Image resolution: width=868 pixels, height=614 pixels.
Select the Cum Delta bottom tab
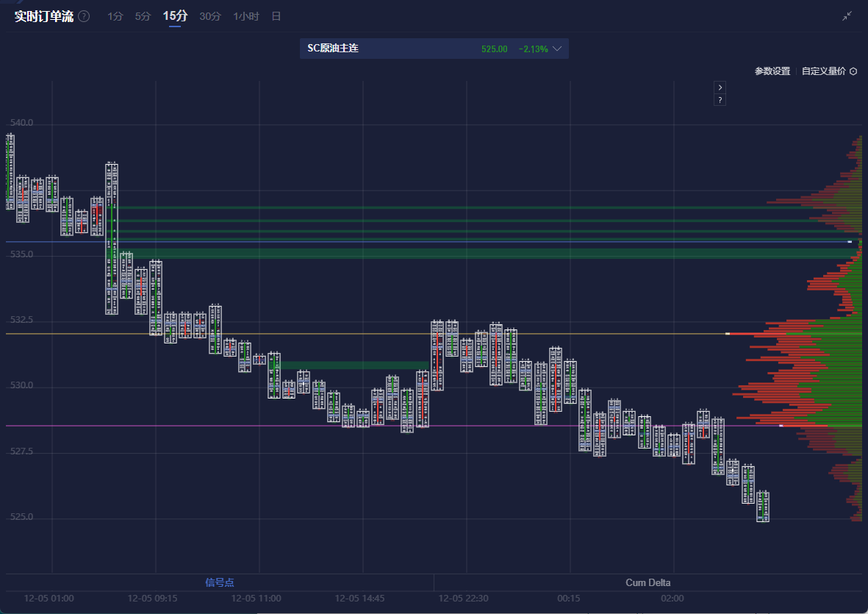(x=648, y=582)
